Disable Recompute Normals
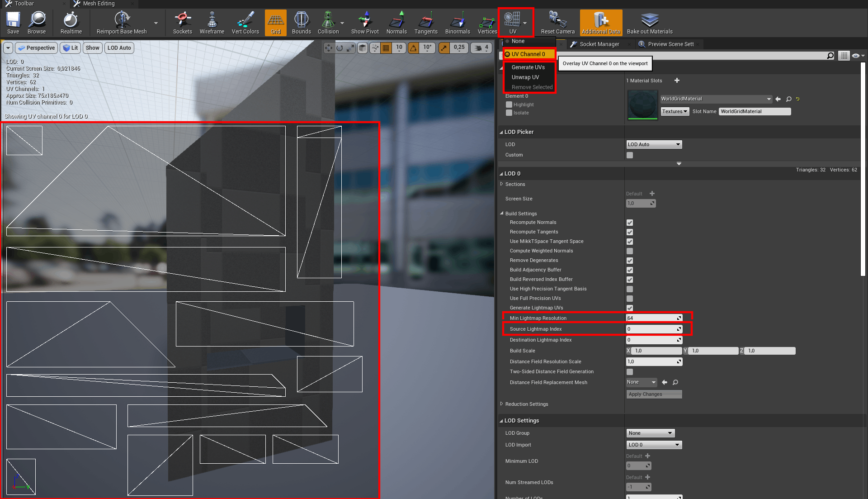 point(629,223)
